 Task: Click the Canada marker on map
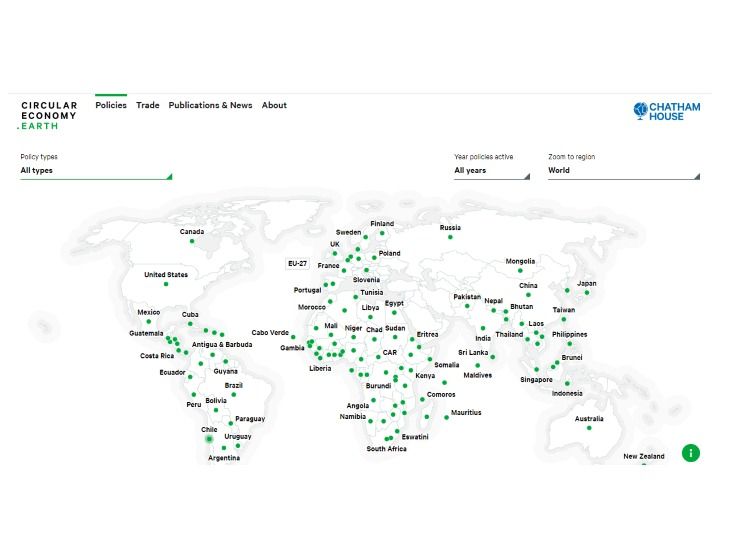click(192, 240)
